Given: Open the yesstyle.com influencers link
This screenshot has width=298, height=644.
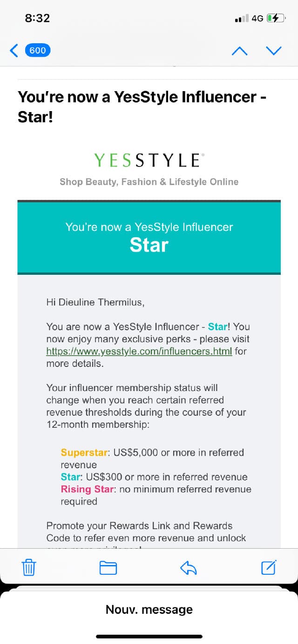Looking at the screenshot, I should point(139,351).
